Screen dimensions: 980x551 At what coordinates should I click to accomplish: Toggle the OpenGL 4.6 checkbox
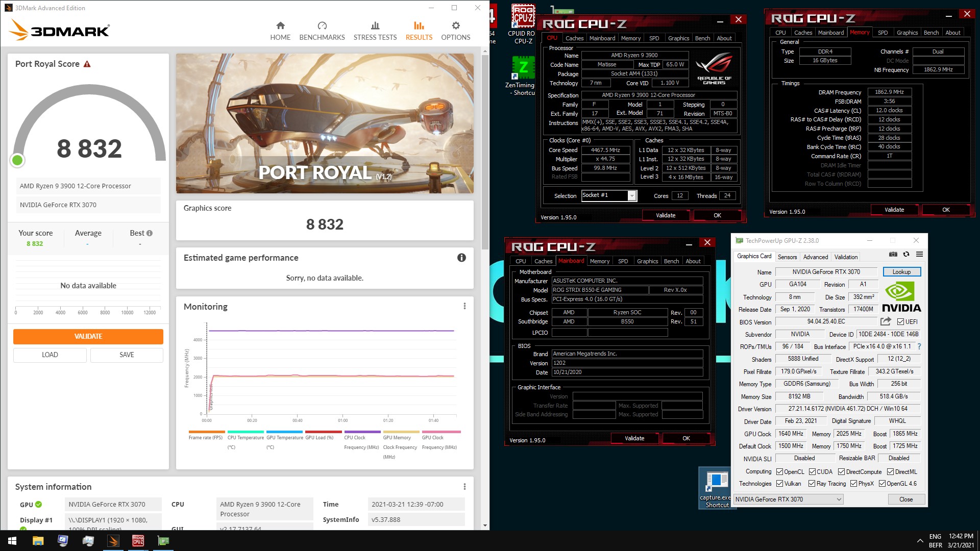click(882, 484)
